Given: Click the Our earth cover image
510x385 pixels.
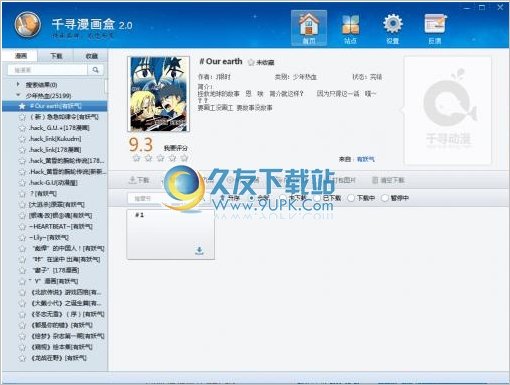Looking at the screenshot, I should (158, 94).
